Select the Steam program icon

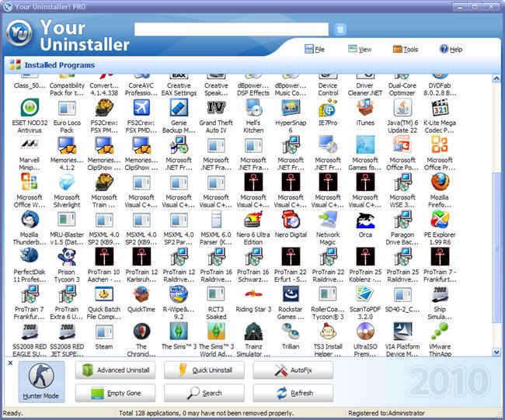pos(104,331)
